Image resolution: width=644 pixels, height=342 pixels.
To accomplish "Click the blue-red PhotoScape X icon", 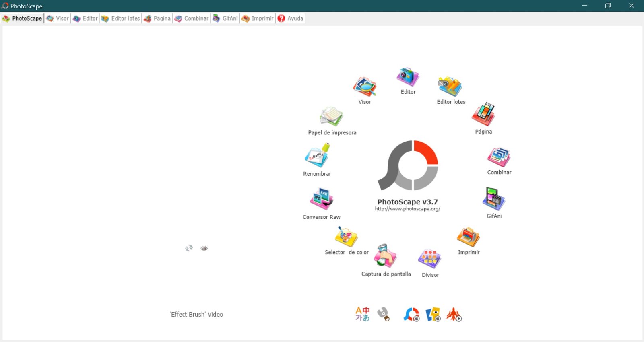I will [411, 314].
